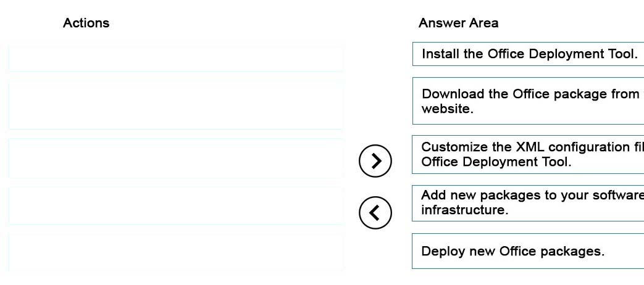Viewport: 644px width, 285px height.
Task: Click the 'Actions' column heading
Action: [86, 23]
